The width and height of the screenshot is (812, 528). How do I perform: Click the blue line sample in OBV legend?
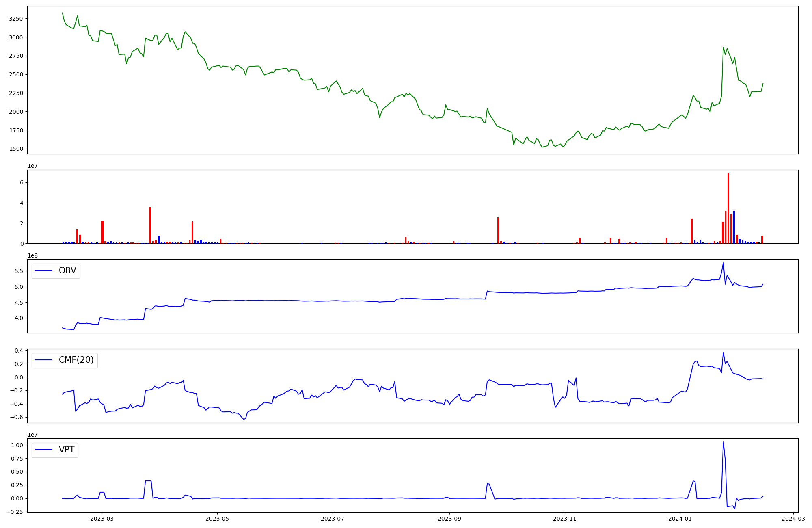(x=44, y=270)
